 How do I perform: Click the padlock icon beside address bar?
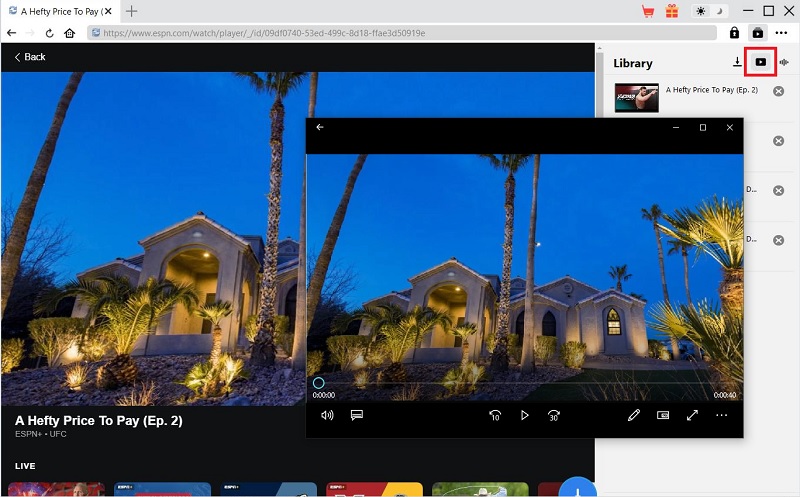734,33
